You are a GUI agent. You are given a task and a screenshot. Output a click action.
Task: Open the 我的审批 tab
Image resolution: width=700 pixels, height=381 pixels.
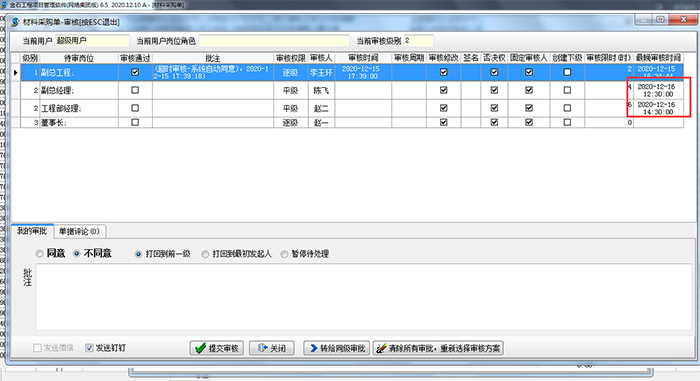click(x=32, y=231)
